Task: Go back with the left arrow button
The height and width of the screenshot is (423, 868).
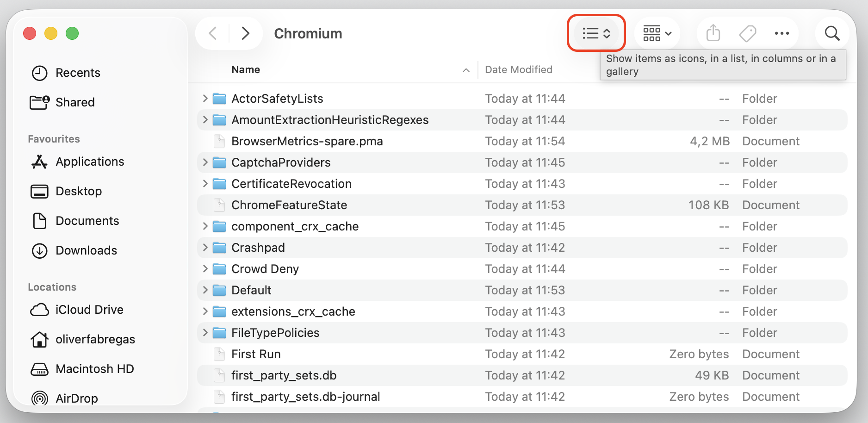Action: click(x=212, y=33)
